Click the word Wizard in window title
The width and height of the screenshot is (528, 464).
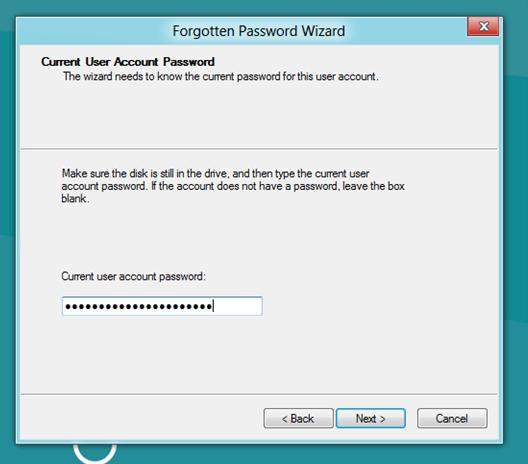(323, 31)
